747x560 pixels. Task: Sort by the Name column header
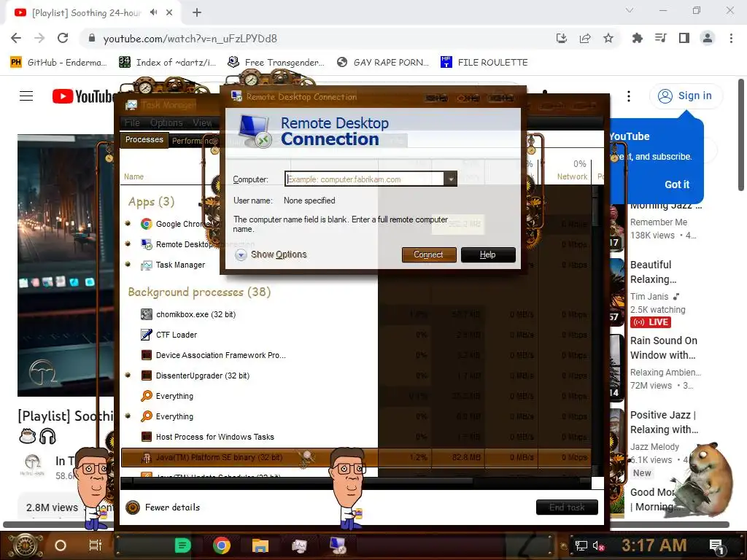click(x=134, y=176)
